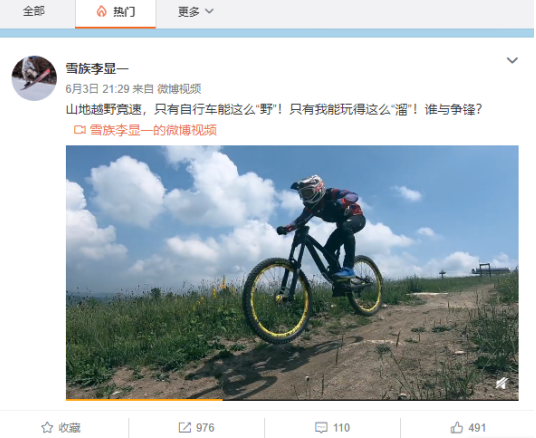
Task: Click the 微博视频 source link
Action: click(179, 89)
